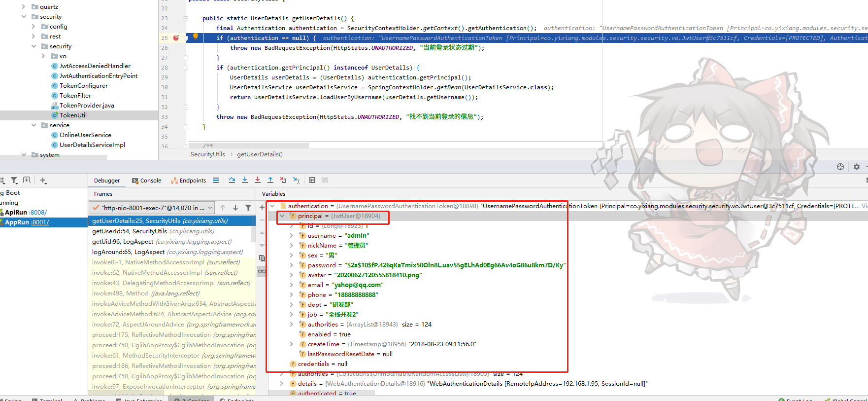
Task: Click line 33 throw BadRequestException code
Action: pos(350,117)
